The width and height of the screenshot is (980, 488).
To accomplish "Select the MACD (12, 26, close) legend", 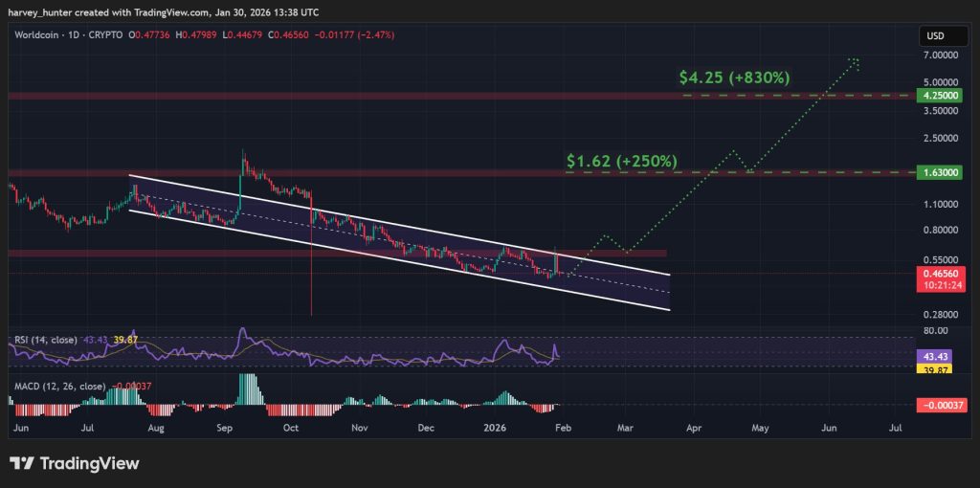I will [59, 387].
